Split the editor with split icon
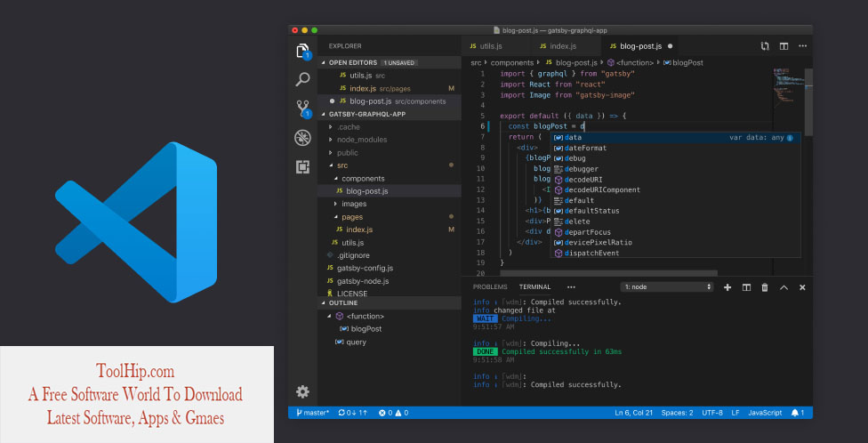 click(784, 46)
